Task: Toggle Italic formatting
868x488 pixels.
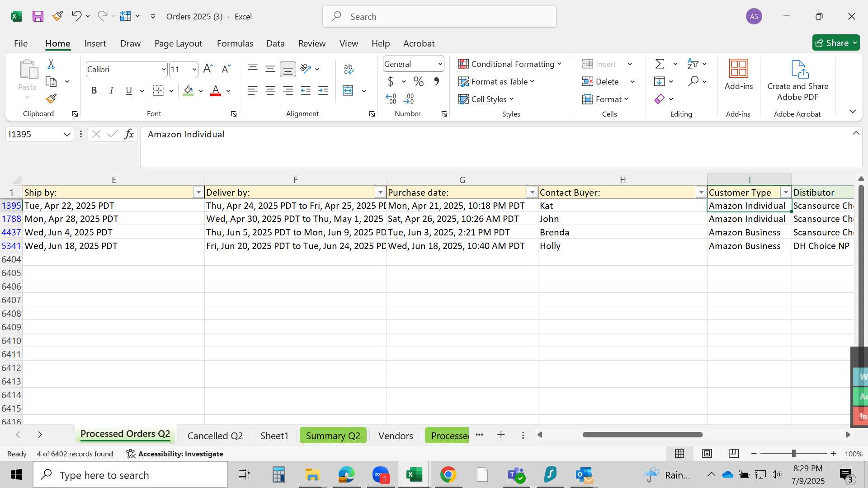Action: [x=111, y=90]
